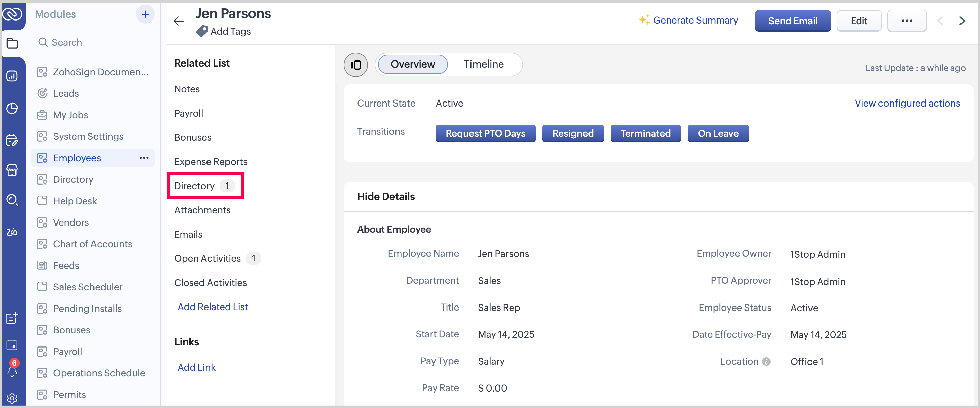Image resolution: width=980 pixels, height=408 pixels.
Task: Click the plus icon next to Modules
Action: pos(145,14)
